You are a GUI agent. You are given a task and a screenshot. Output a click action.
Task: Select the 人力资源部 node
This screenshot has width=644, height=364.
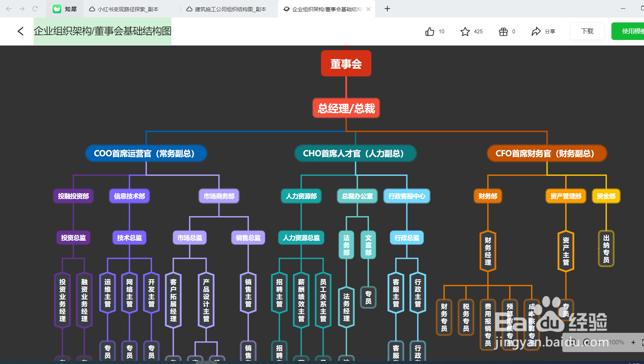301,196
